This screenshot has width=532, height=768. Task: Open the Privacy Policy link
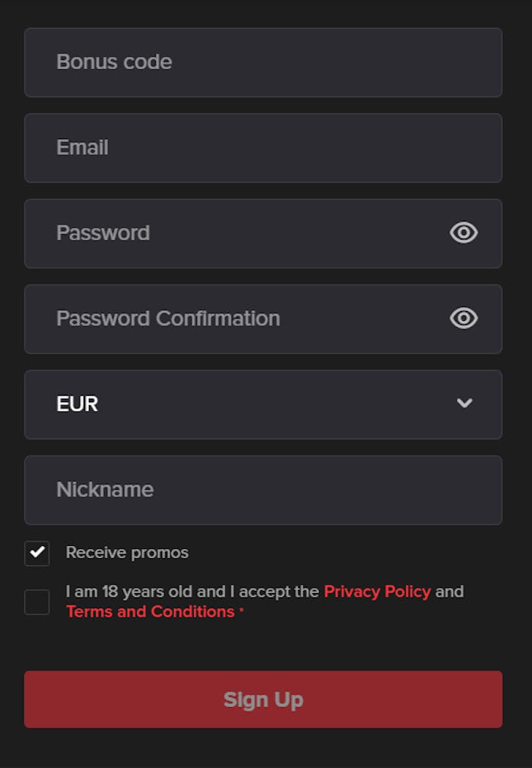(378, 592)
